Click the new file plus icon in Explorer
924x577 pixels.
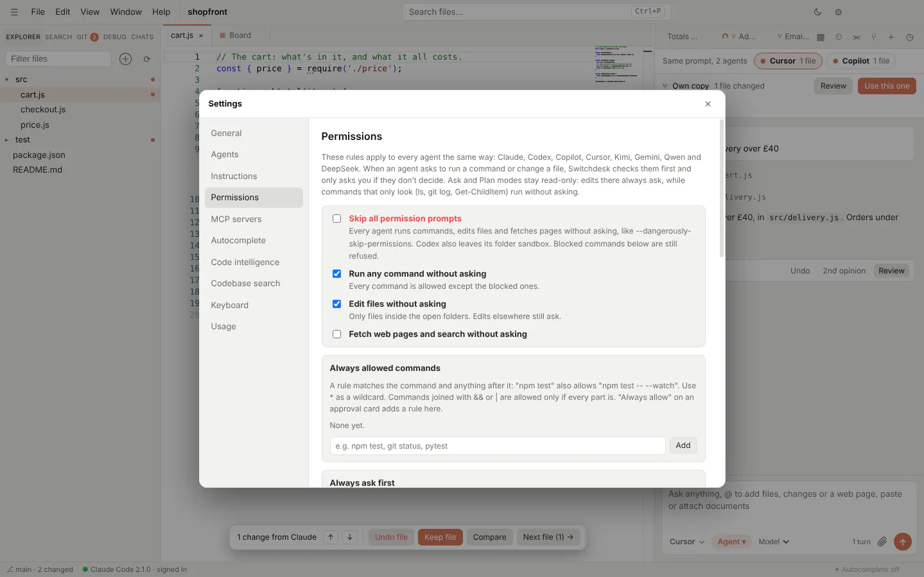pyautogui.click(x=125, y=59)
